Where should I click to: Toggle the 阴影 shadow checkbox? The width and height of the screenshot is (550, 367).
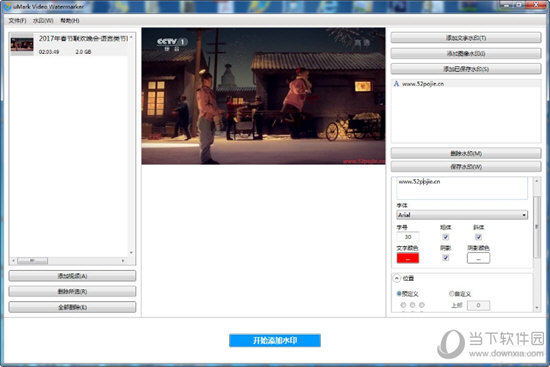point(446,258)
